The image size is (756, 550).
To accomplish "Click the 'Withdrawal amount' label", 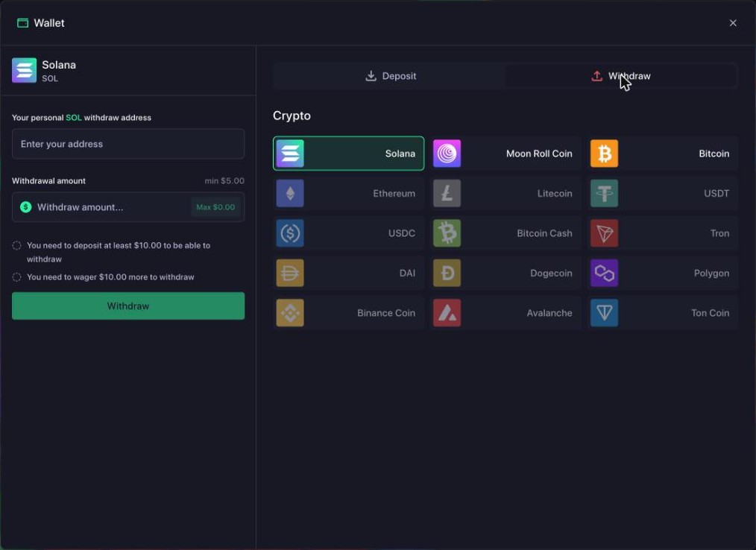I will (x=48, y=181).
